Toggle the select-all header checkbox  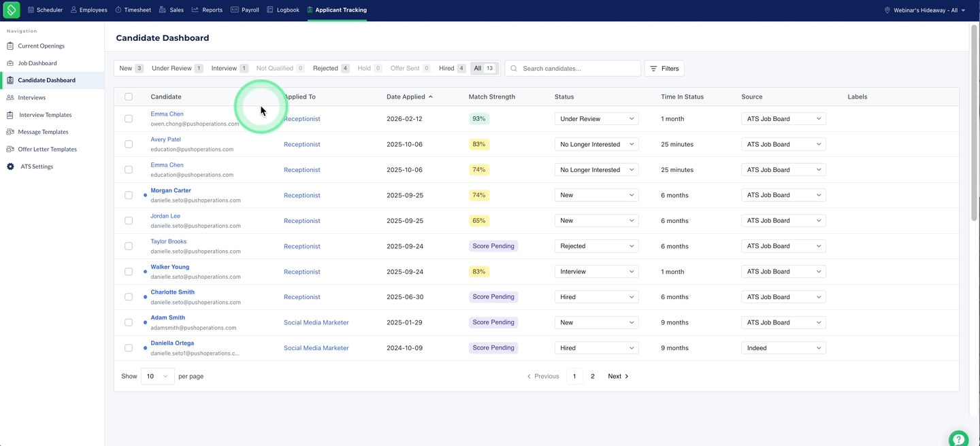pos(129,97)
